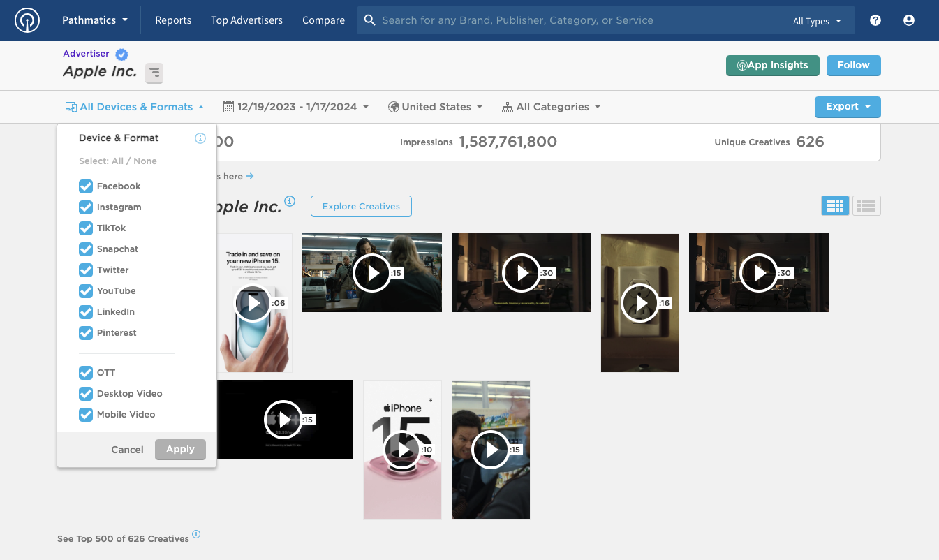The width and height of the screenshot is (939, 560).
Task: Uncheck the Instagram checkbox
Action: [86, 207]
